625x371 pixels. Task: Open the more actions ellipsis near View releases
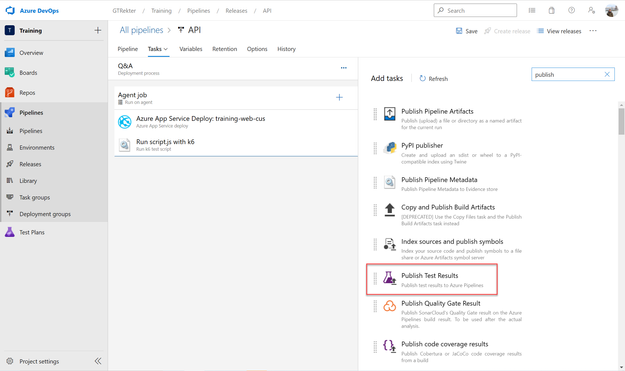point(593,31)
